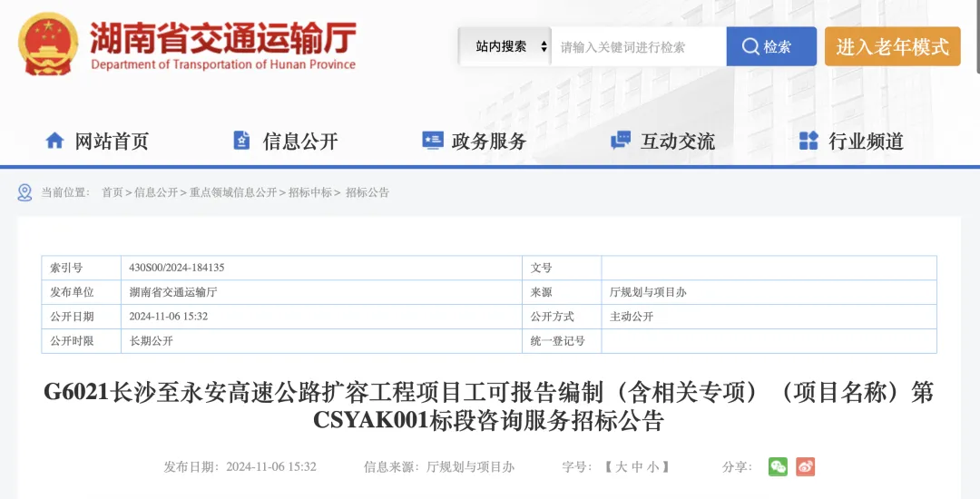Click the 检索 search button
Image resolution: width=980 pixels, height=499 pixels.
coord(771,46)
